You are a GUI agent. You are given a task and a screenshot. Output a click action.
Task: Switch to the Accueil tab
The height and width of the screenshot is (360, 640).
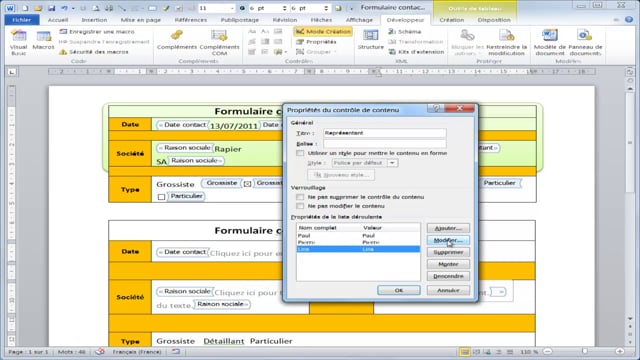pyautogui.click(x=58, y=20)
